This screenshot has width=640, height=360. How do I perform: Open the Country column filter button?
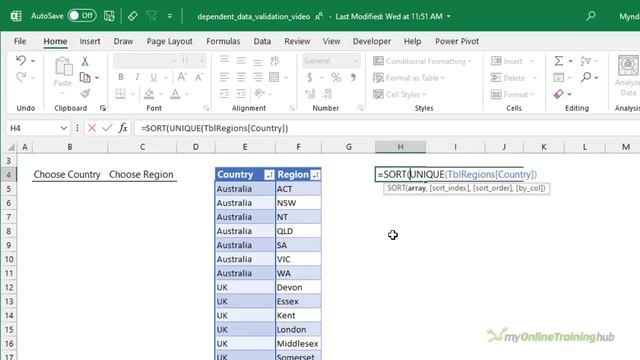269,175
